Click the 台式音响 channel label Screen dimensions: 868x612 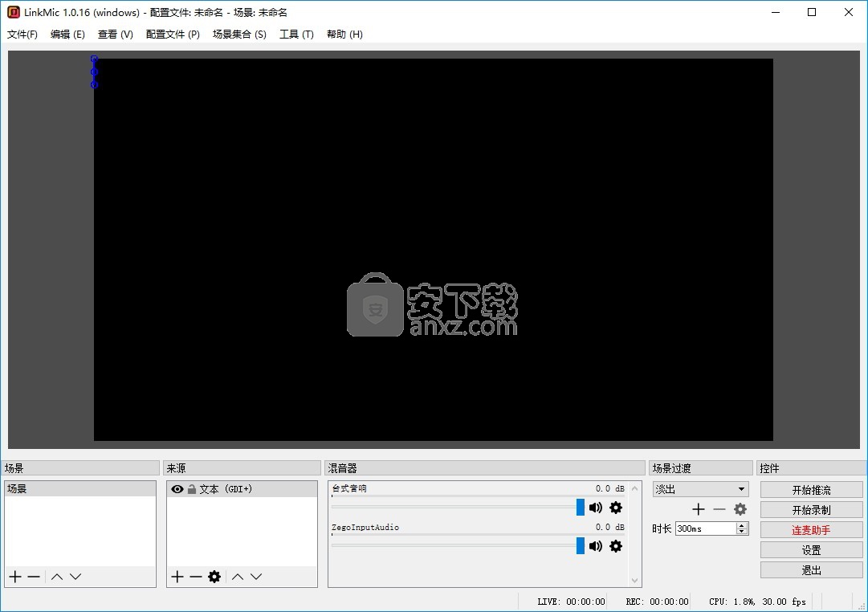click(x=349, y=488)
